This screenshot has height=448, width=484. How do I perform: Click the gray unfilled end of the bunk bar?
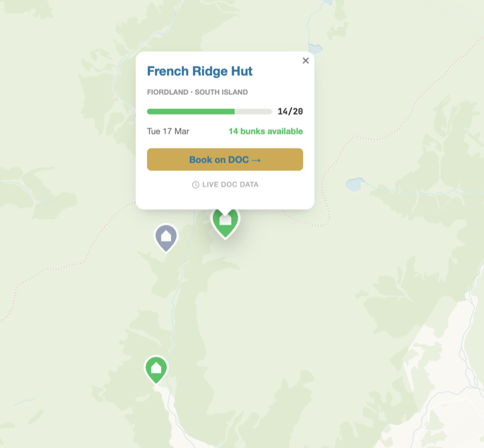tap(253, 112)
